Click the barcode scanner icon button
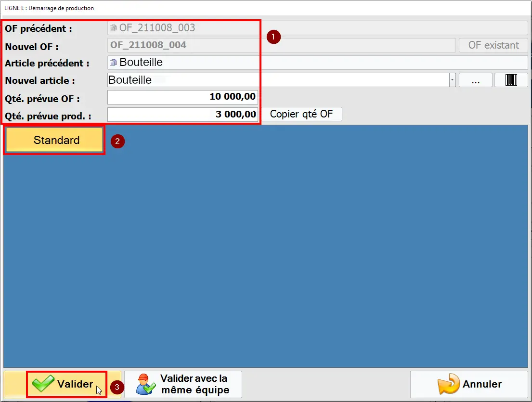The width and height of the screenshot is (532, 402). [x=511, y=80]
